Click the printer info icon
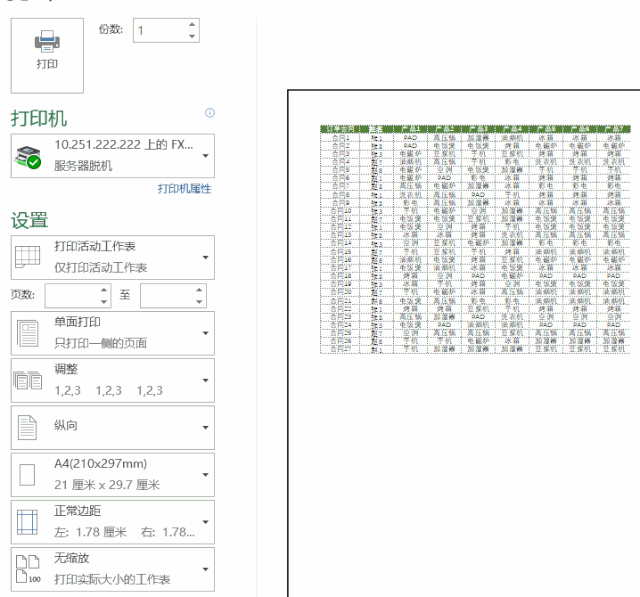The image size is (640, 597). (x=210, y=113)
